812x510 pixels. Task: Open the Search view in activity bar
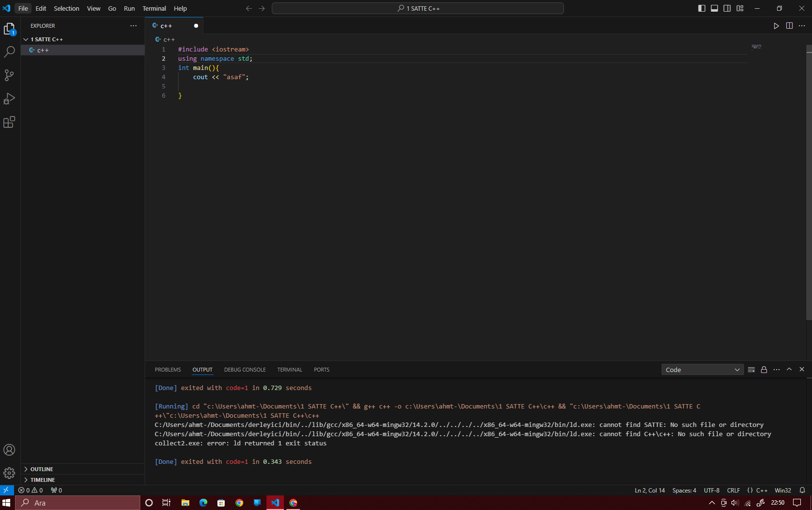[x=9, y=52]
